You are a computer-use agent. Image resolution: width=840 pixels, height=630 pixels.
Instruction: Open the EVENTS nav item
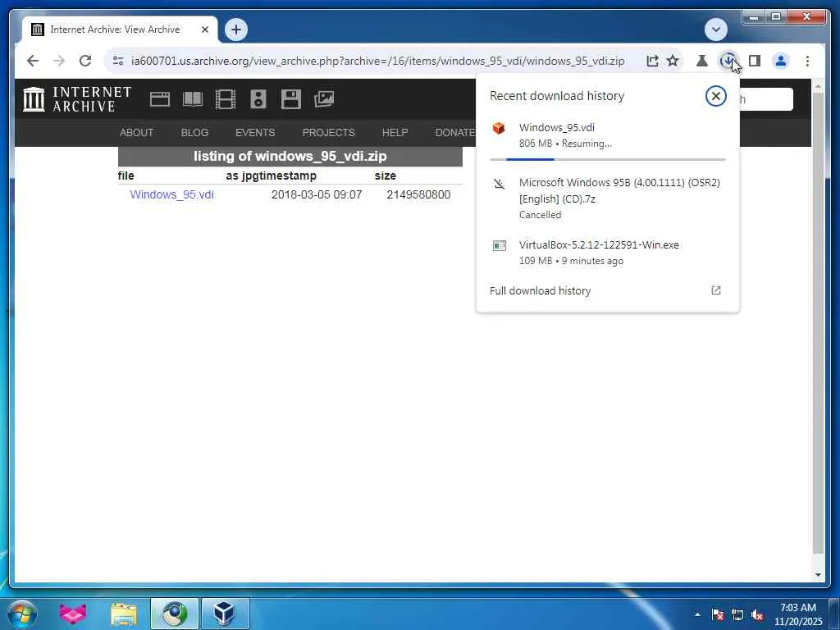click(x=255, y=132)
